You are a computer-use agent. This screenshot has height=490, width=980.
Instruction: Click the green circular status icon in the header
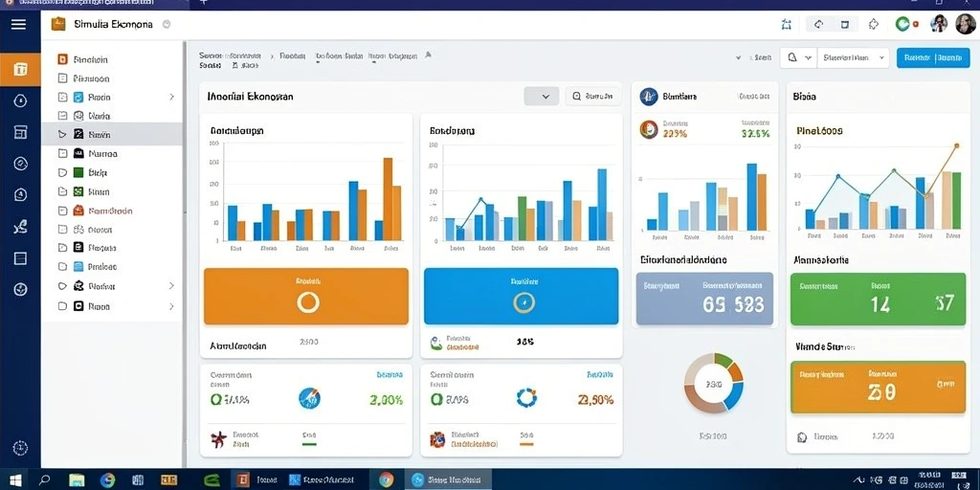click(x=902, y=24)
